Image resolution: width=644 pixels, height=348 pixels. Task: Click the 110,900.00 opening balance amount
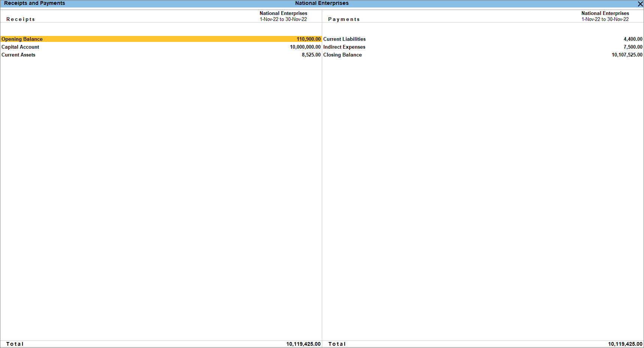[x=309, y=39]
